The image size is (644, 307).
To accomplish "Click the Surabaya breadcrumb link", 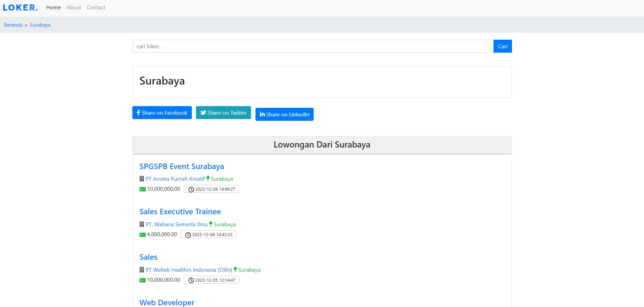I will [x=40, y=25].
